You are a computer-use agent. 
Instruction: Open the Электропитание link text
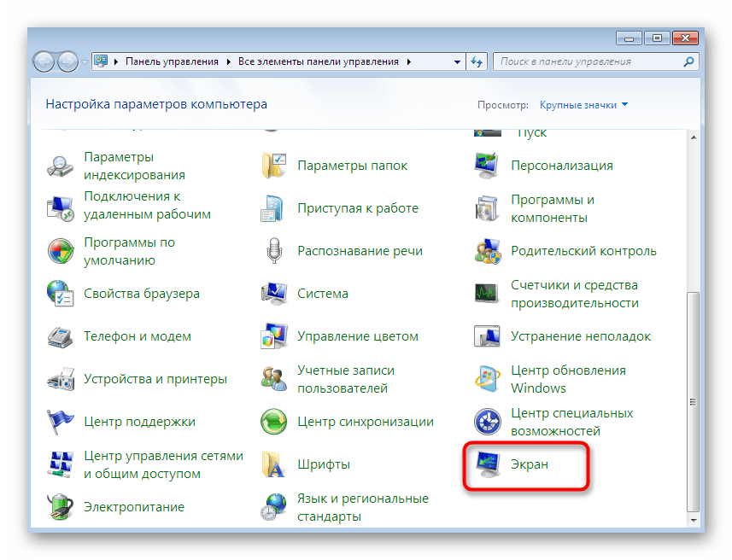click(x=134, y=507)
